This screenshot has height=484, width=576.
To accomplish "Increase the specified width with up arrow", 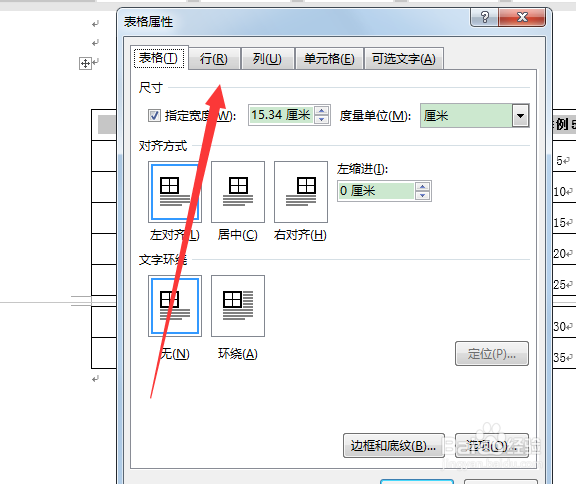I will (x=322, y=111).
